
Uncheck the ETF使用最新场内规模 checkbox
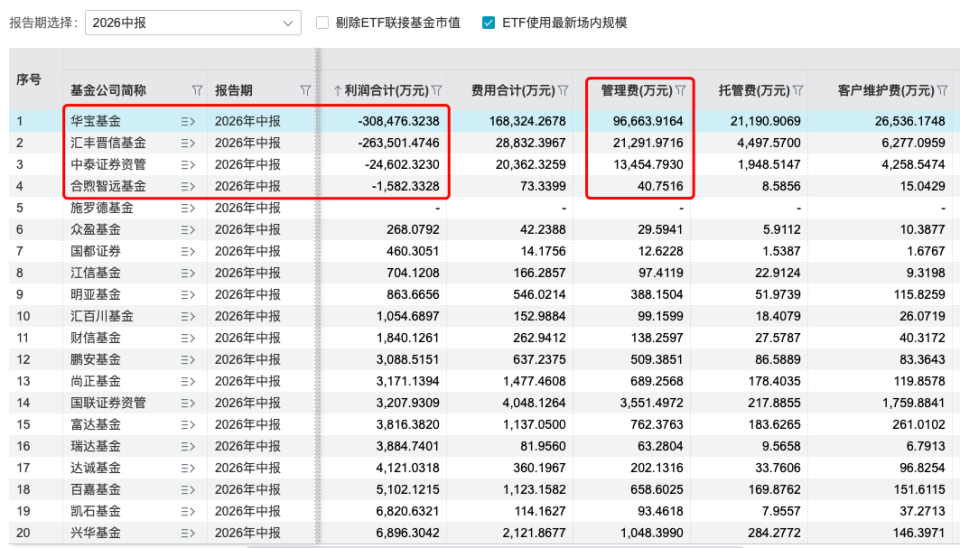point(488,23)
